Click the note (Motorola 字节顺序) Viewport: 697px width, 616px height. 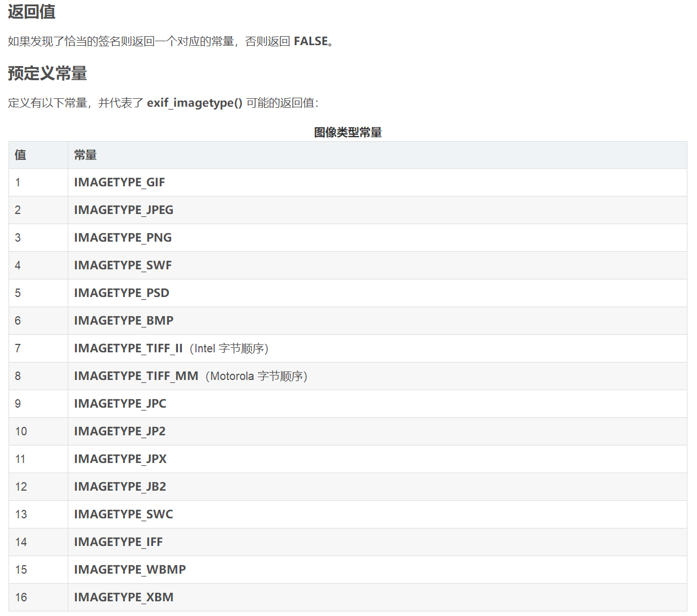point(256,376)
